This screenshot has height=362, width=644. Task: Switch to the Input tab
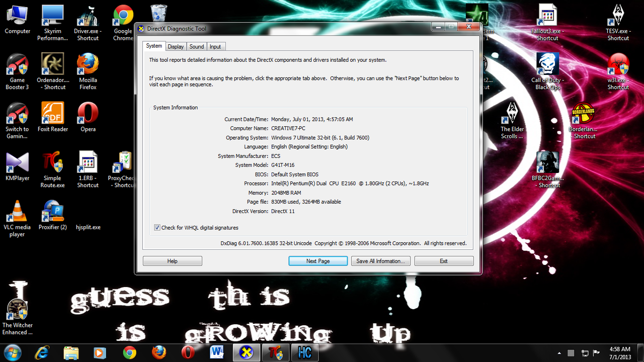point(215,47)
